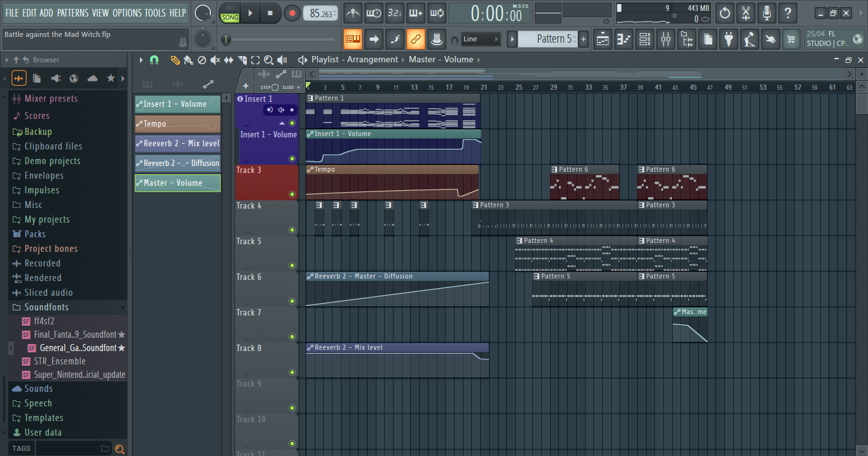
Task: Open the TOOLS menu
Action: coord(155,13)
